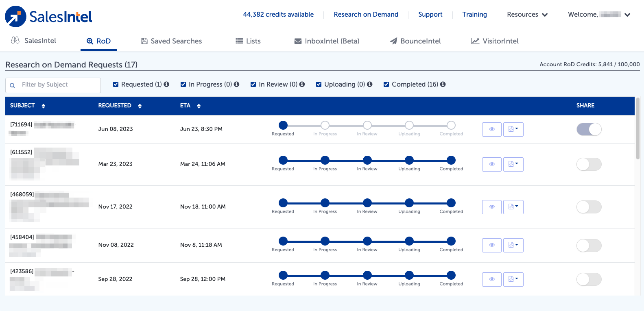Click Completed step marker for request 611552
The image size is (644, 311).
(x=451, y=160)
